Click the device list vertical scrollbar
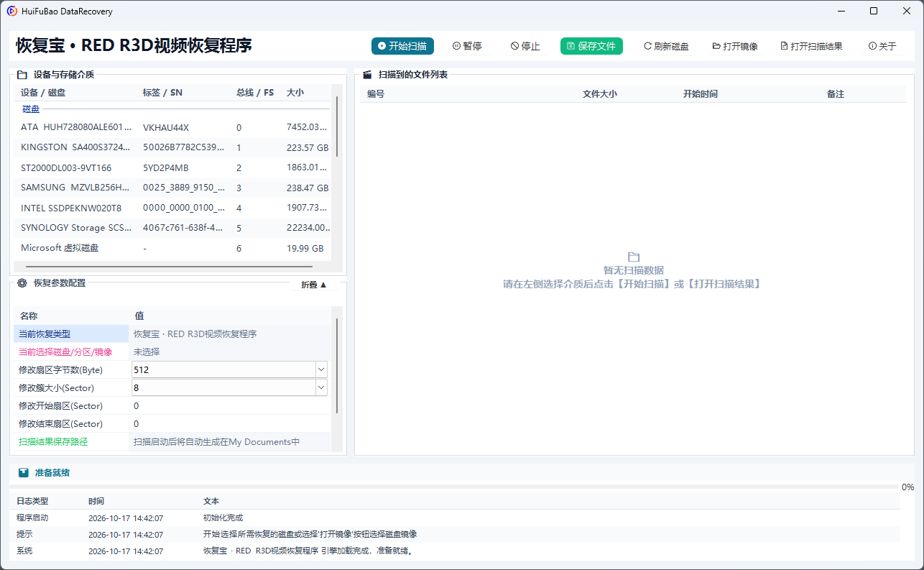Screen dimensions: 924x570 tap(336, 126)
